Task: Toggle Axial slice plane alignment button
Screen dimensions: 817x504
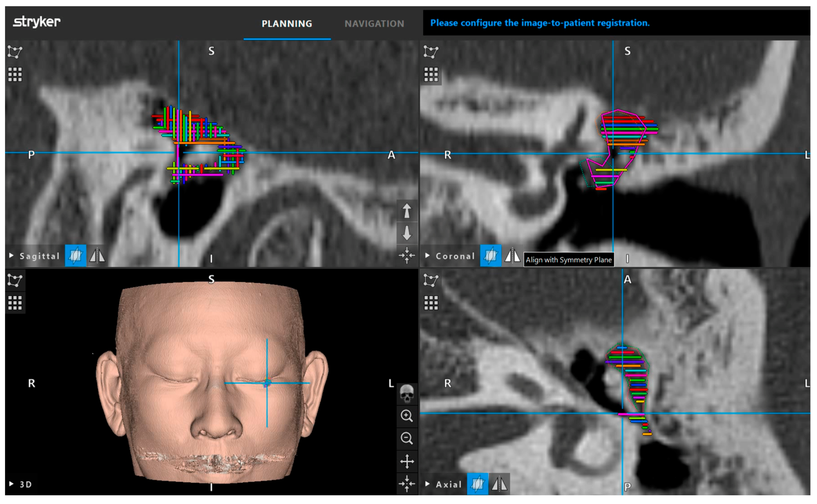Action: point(477,484)
